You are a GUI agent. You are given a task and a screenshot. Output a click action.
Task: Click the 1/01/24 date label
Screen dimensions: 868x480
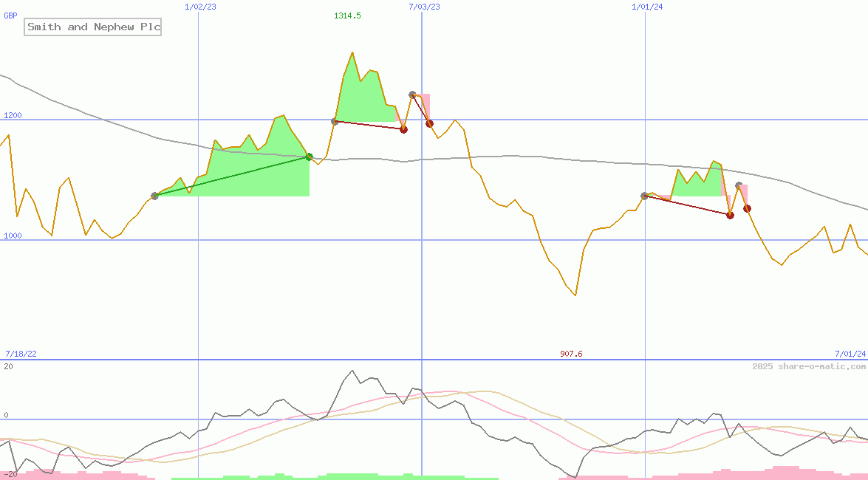tap(647, 7)
